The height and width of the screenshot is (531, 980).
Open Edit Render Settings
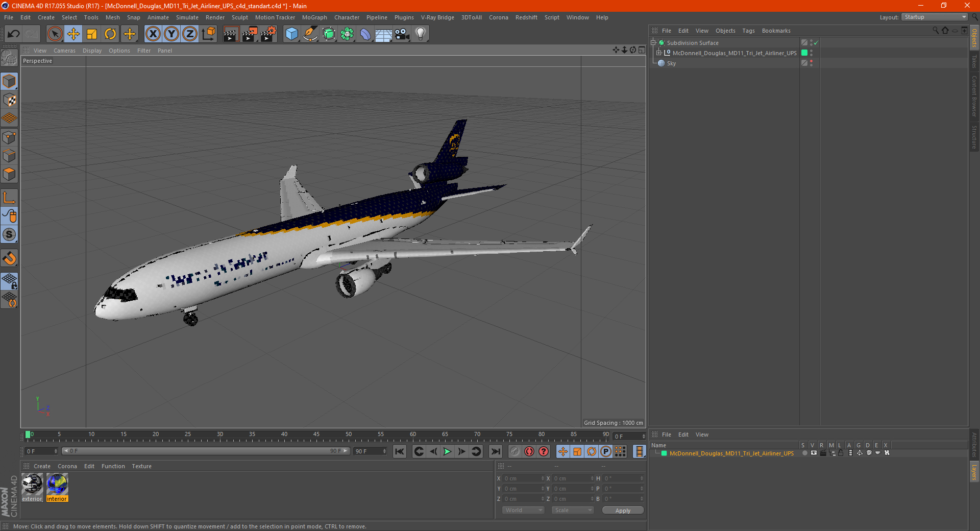coord(268,34)
